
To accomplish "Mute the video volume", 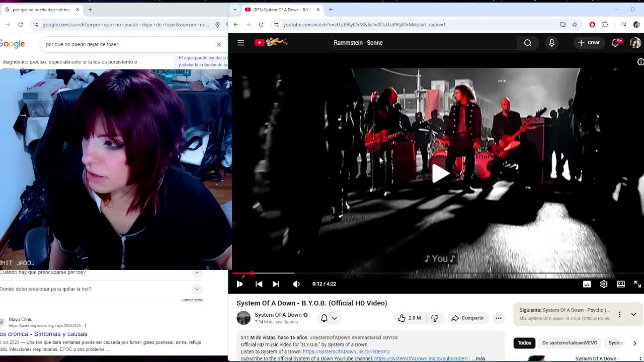I will [296, 284].
